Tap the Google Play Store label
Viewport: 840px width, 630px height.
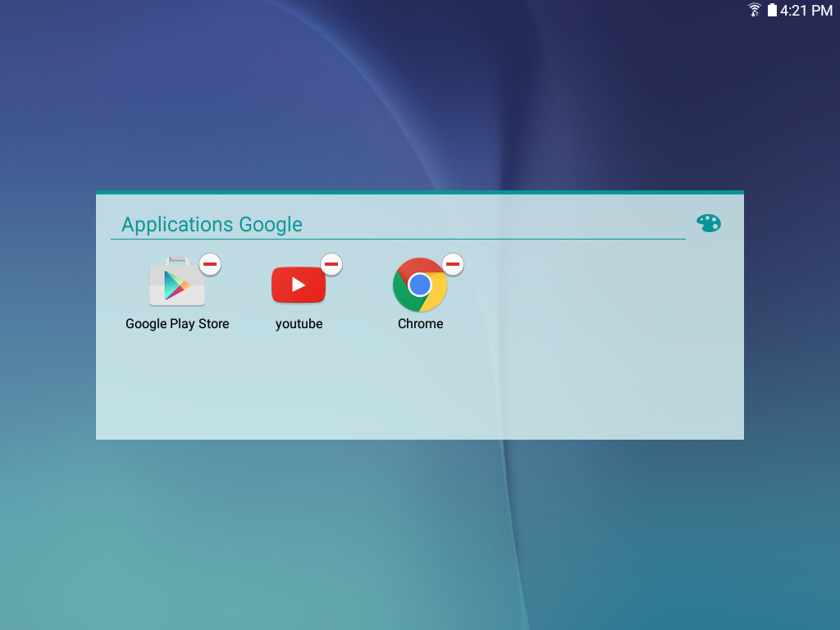click(x=177, y=323)
